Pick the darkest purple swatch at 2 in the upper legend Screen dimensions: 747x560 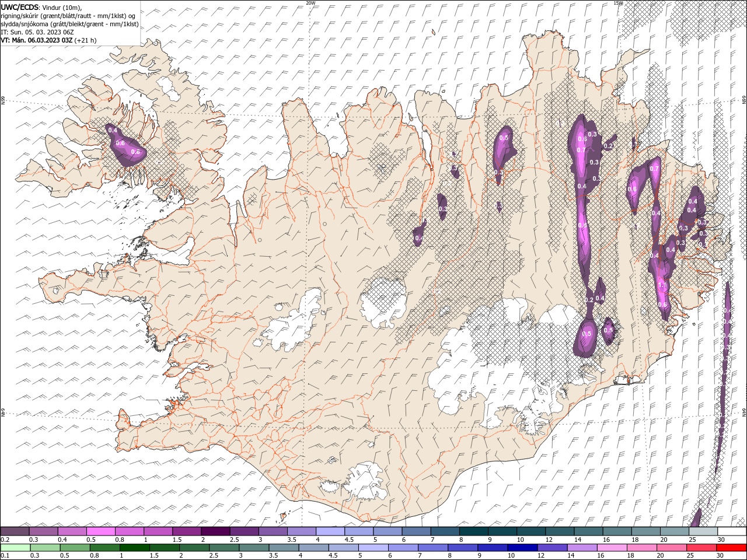point(216,531)
